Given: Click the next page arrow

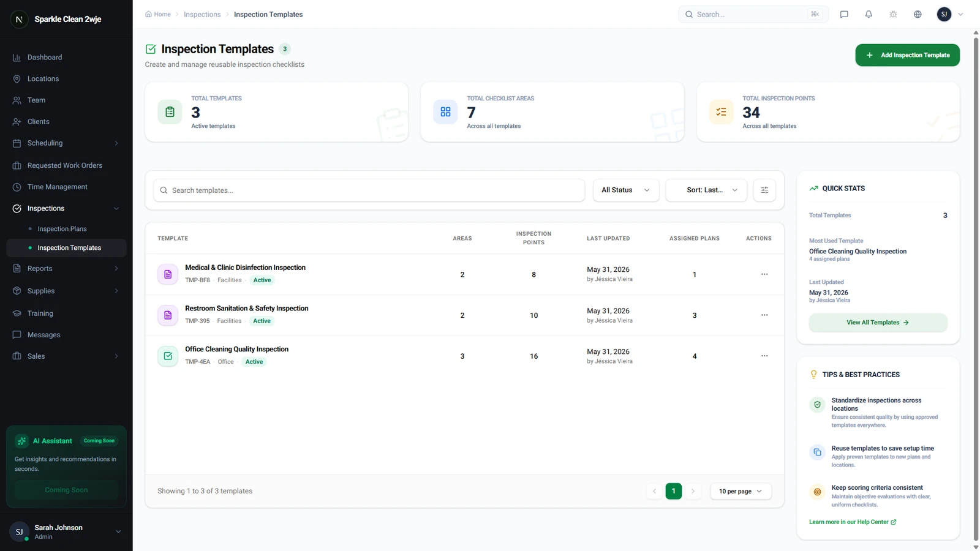Looking at the screenshot, I should (x=693, y=491).
